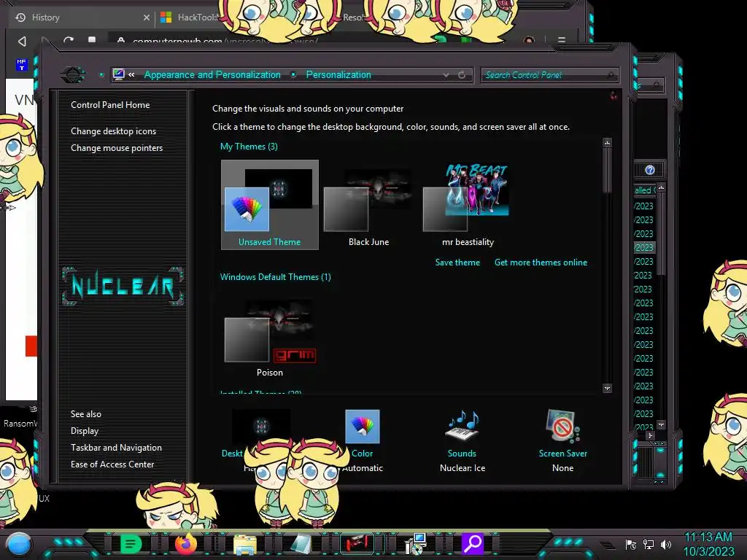Click the back arrow in the browser window

coord(22,42)
